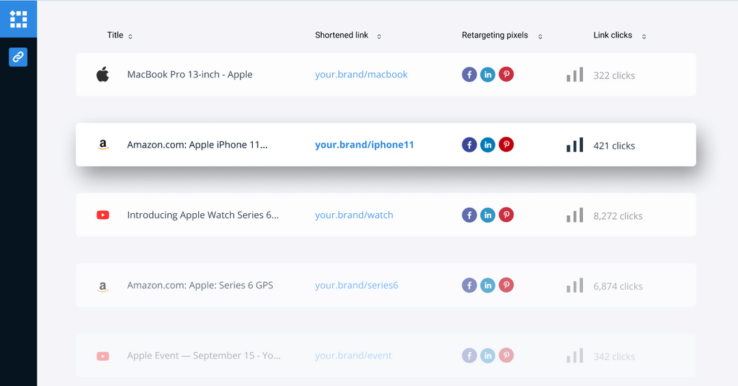The image size is (738, 386).
Task: Open the links icon in sidebar
Action: click(18, 57)
